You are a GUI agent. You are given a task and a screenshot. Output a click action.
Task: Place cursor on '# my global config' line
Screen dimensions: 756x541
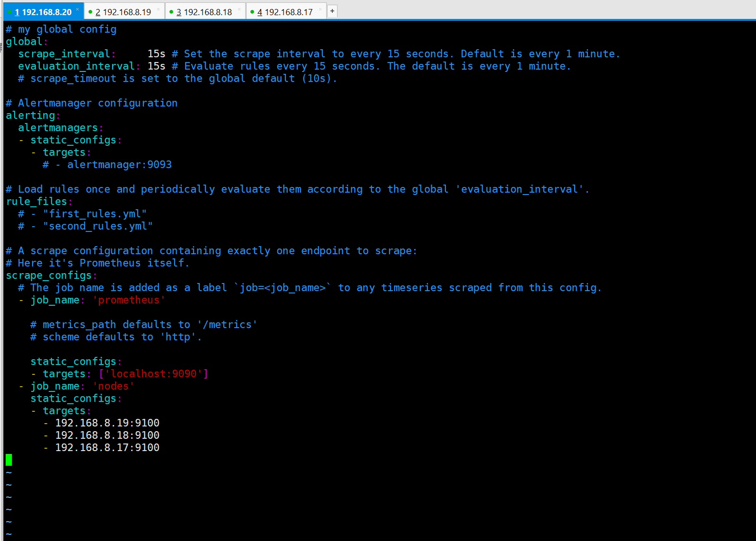[x=61, y=29]
